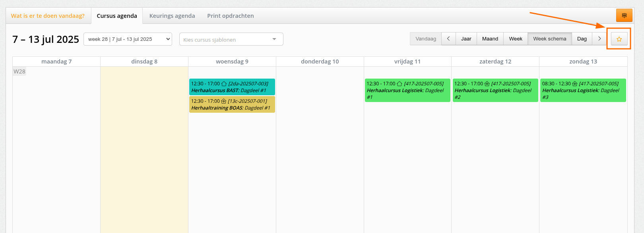Image resolution: width=644 pixels, height=233 pixels.
Task: Click the zondag 13 column header
Action: [x=583, y=62]
